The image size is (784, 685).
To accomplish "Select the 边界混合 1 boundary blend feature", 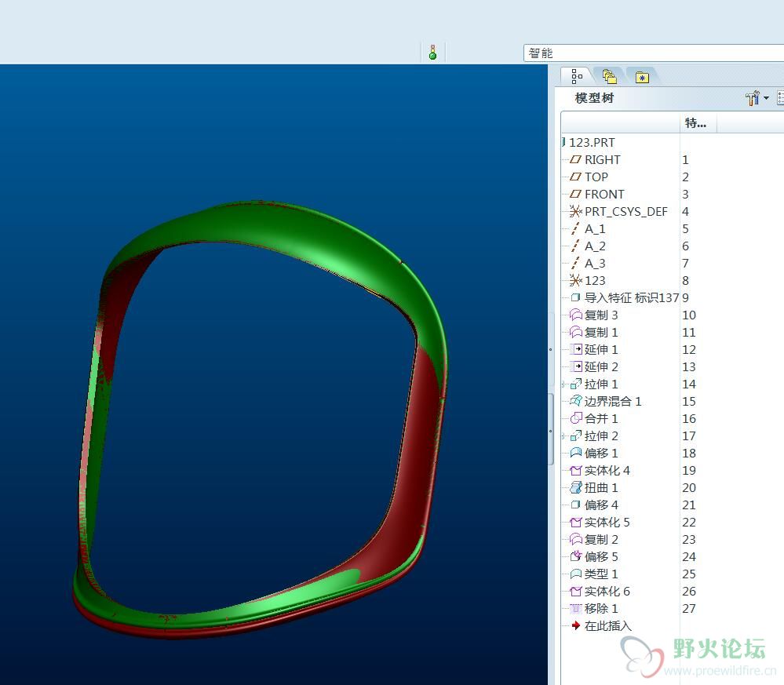I will tap(612, 401).
